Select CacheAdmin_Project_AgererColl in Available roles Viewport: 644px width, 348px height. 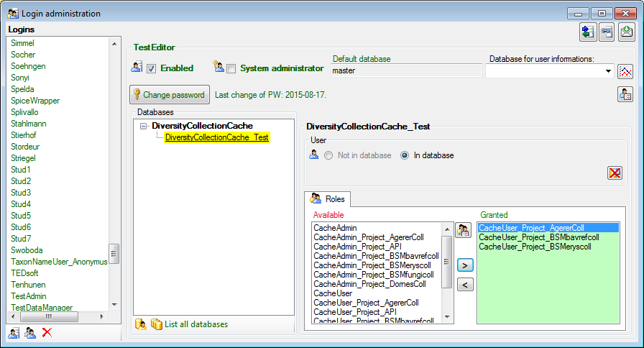(x=369, y=237)
